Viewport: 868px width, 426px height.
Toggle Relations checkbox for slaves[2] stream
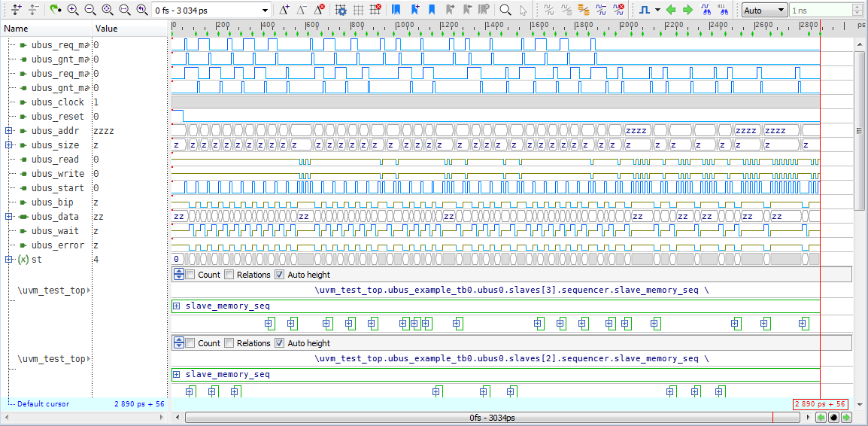coord(229,343)
